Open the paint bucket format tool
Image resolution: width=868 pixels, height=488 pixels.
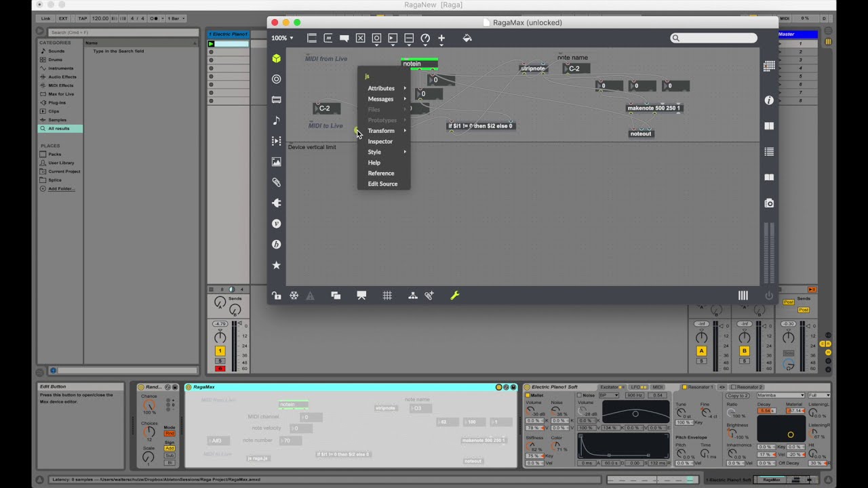[467, 39]
